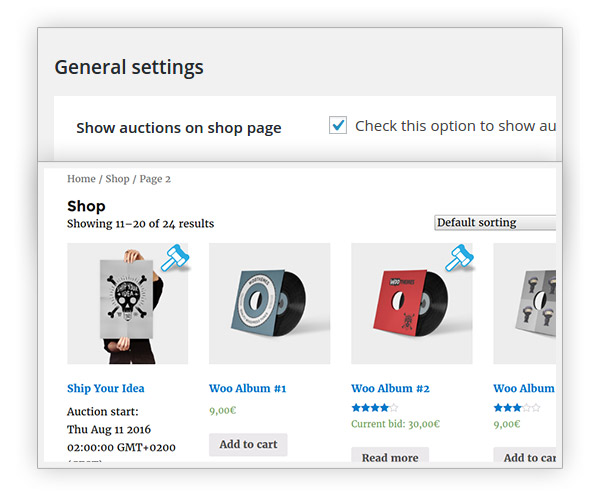Click the three-star rating under fourth Woo Album
The image size is (600, 501).
(517, 408)
